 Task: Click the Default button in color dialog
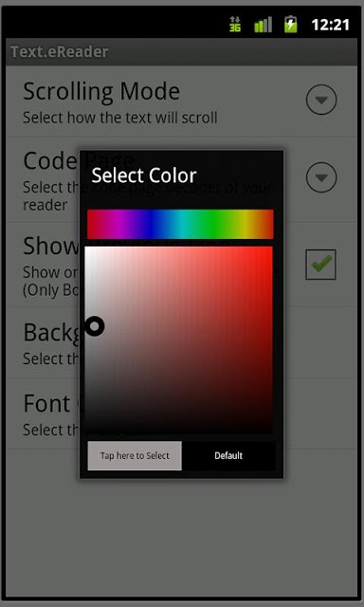228,455
